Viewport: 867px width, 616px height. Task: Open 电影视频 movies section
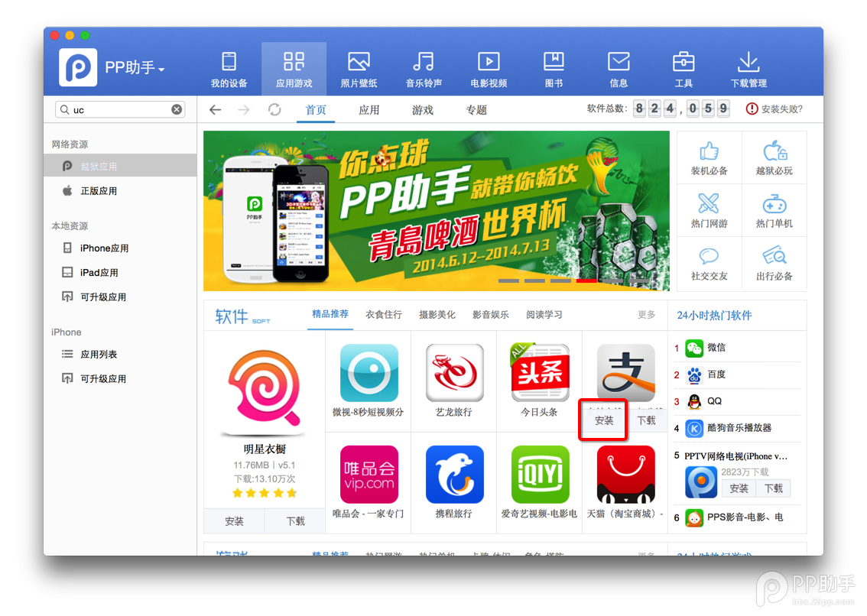pos(489,70)
